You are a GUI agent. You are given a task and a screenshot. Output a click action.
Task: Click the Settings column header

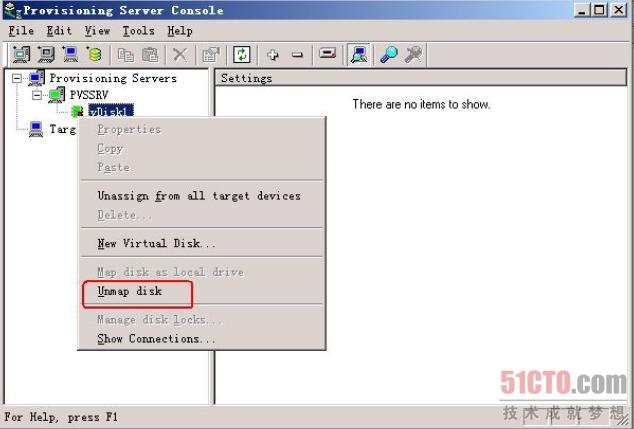click(421, 78)
